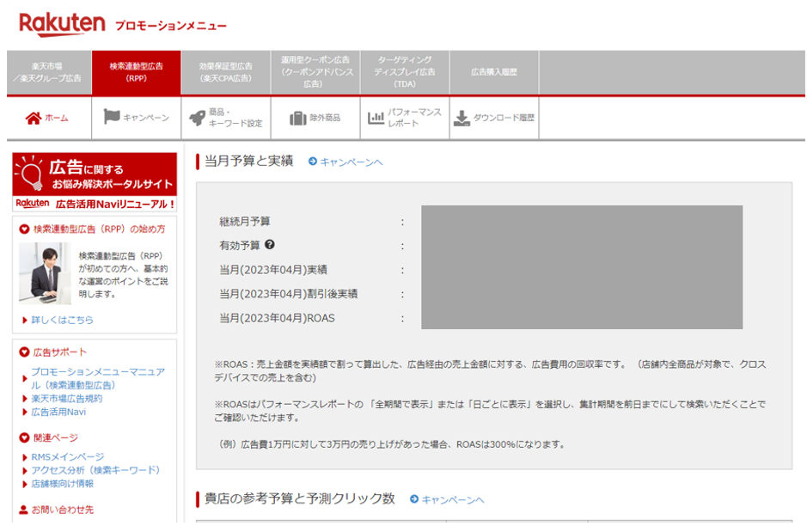This screenshot has width=807, height=532.
Task: Click the 当月予算と実績 heading
Action: [249, 161]
